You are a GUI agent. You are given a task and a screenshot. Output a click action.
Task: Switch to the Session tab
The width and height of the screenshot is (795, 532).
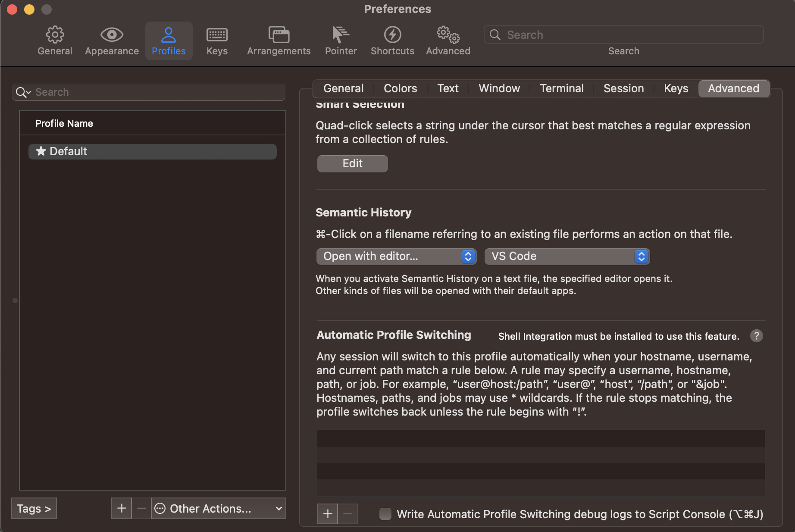point(623,88)
